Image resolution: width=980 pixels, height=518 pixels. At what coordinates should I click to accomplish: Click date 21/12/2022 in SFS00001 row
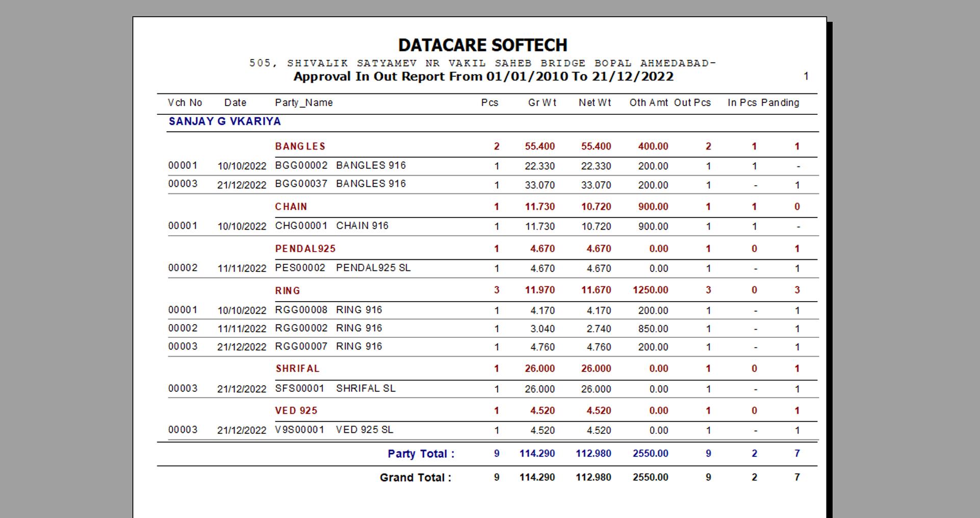coord(242,389)
